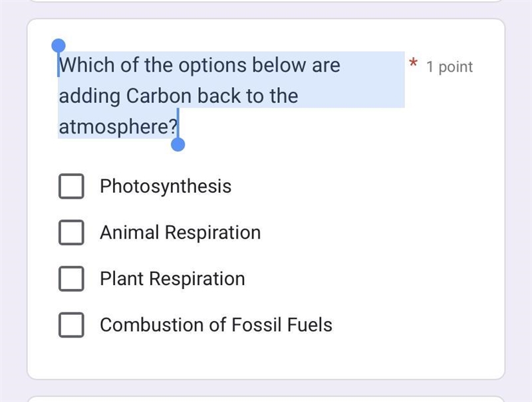The height and width of the screenshot is (402, 532).
Task: Click the word atmosphere in the question
Action: coord(114,127)
